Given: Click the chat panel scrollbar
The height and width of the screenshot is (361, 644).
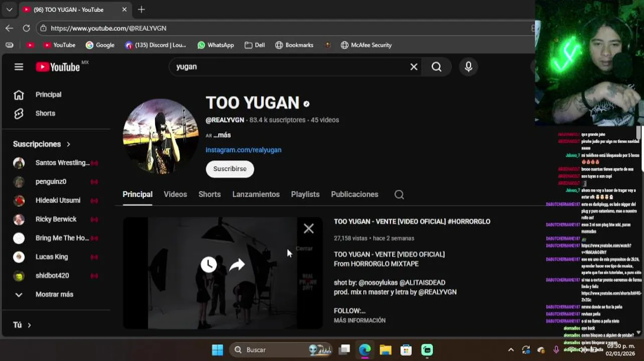Looking at the screenshot, I should point(638,133).
